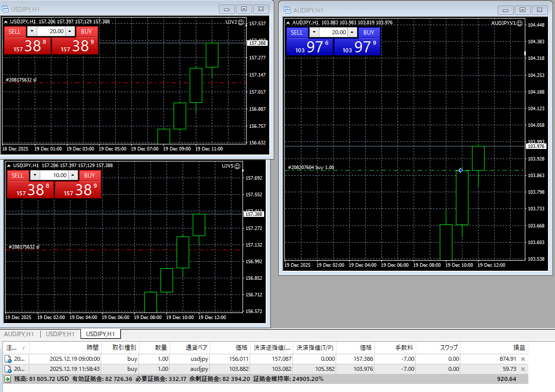The height and width of the screenshot is (392, 555).
Task: Increase the 10.00 lot volume with up arrow
Action: point(72,176)
